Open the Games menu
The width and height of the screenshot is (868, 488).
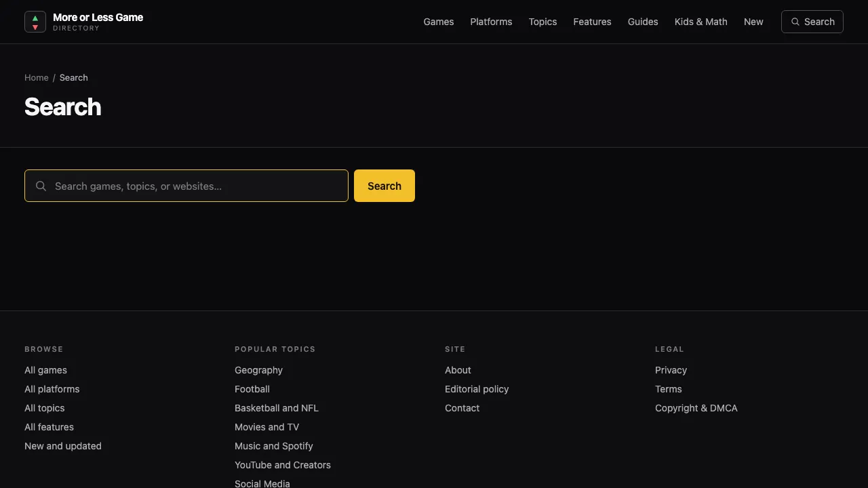439,22
